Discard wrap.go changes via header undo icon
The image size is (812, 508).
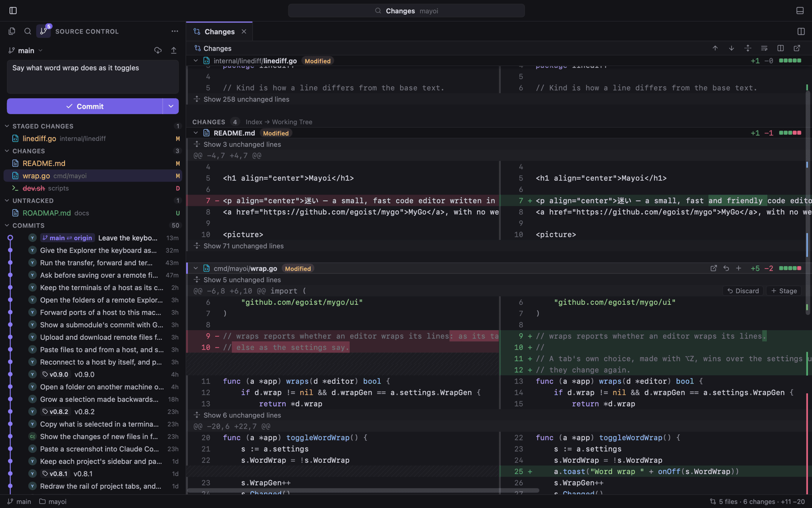[726, 268]
